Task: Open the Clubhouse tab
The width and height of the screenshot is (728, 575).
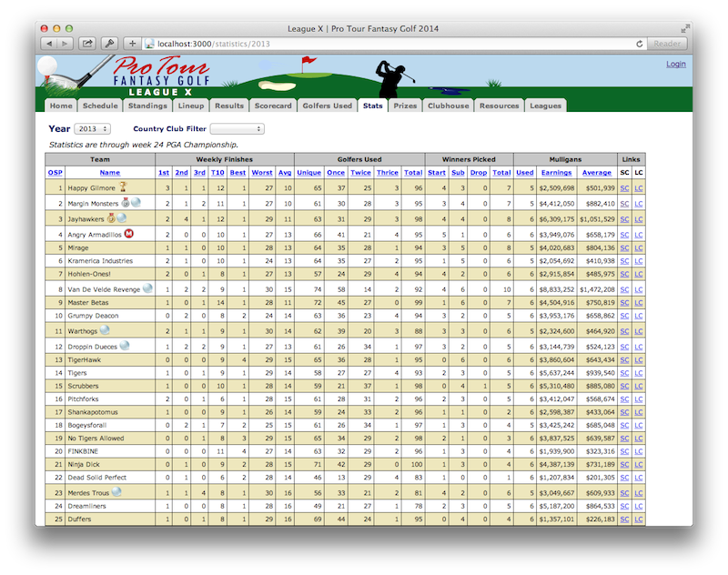Action: coord(448,106)
